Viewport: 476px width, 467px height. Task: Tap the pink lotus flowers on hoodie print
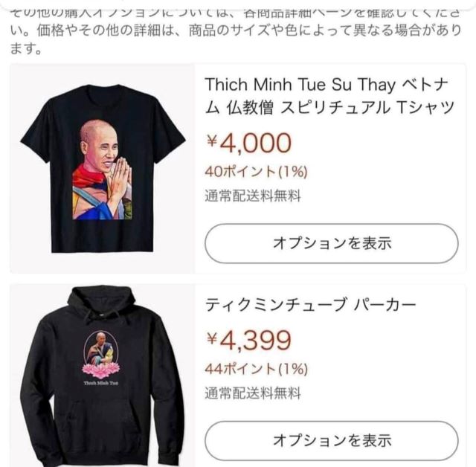(x=101, y=371)
